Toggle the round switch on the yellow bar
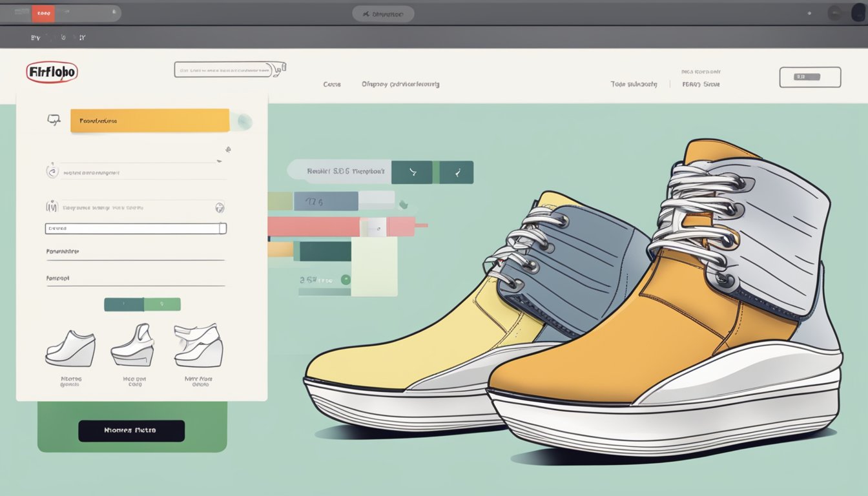This screenshot has width=868, height=496. [243, 121]
